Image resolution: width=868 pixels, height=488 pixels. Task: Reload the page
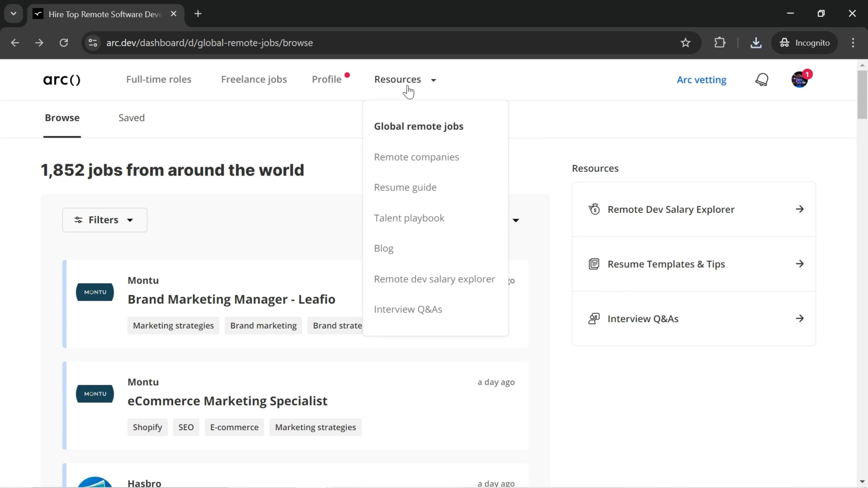(x=64, y=43)
